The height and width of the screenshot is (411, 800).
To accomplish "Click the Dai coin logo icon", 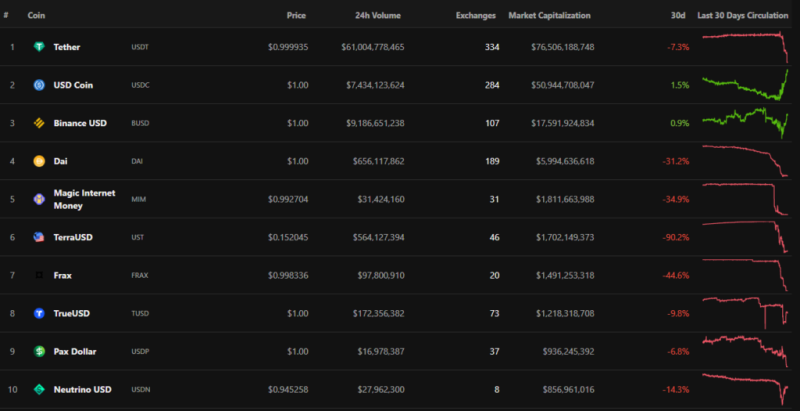I will point(40,161).
